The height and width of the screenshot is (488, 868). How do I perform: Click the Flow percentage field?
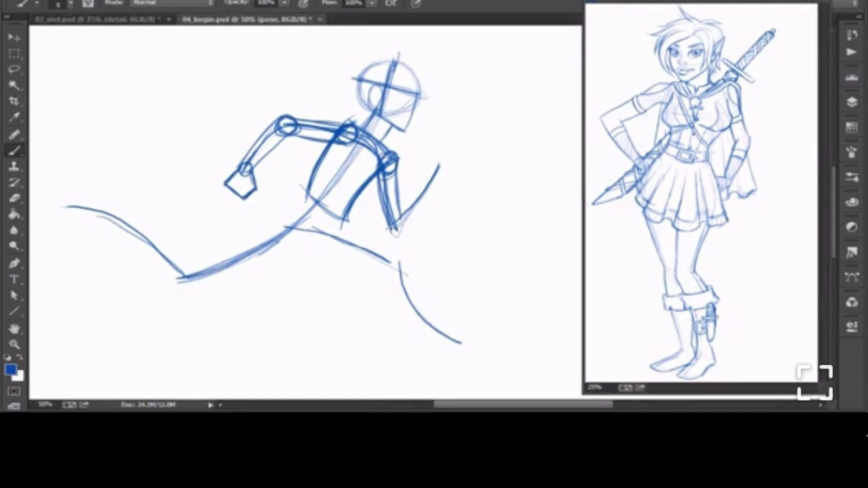(354, 3)
